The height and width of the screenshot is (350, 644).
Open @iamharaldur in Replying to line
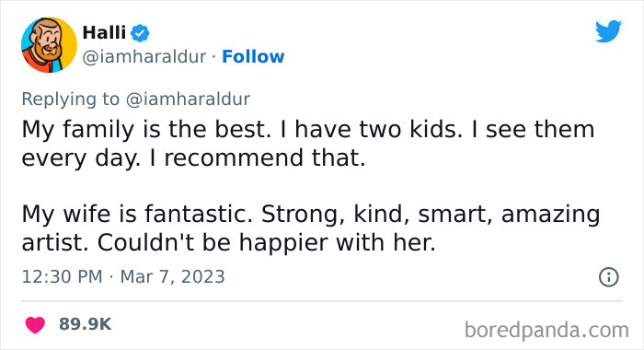[188, 99]
